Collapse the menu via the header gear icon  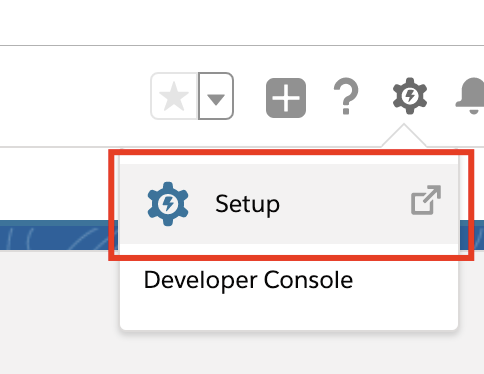point(410,96)
